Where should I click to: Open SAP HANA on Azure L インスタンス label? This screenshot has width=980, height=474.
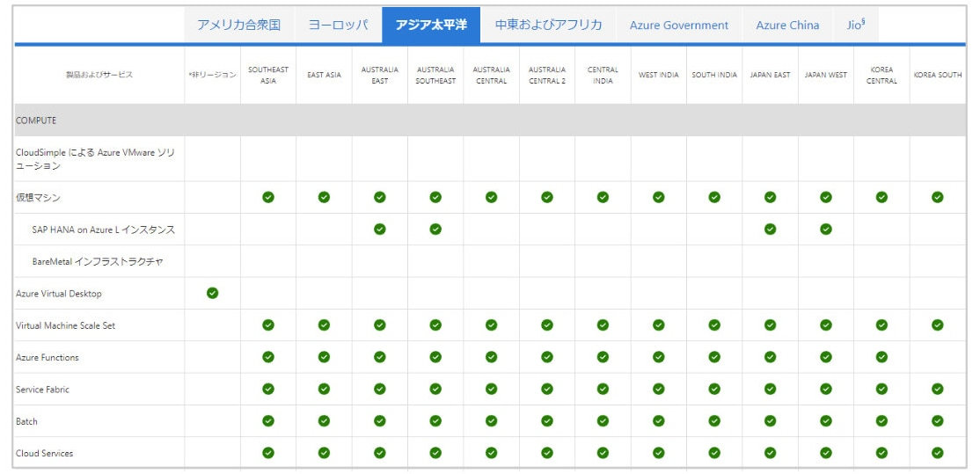(x=103, y=230)
